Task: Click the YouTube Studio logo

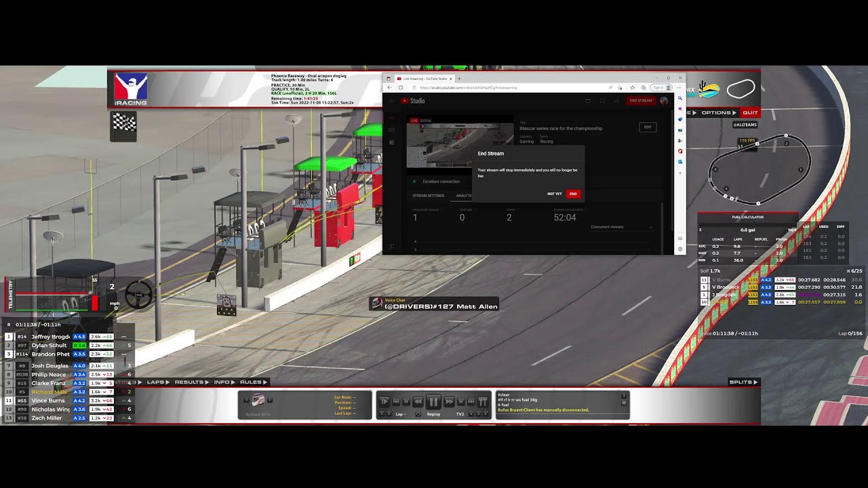Action: pos(412,100)
